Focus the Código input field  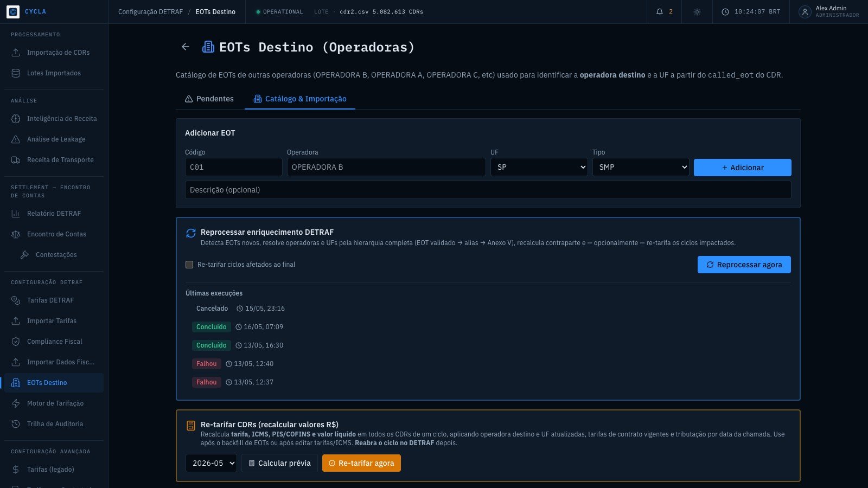coord(233,167)
